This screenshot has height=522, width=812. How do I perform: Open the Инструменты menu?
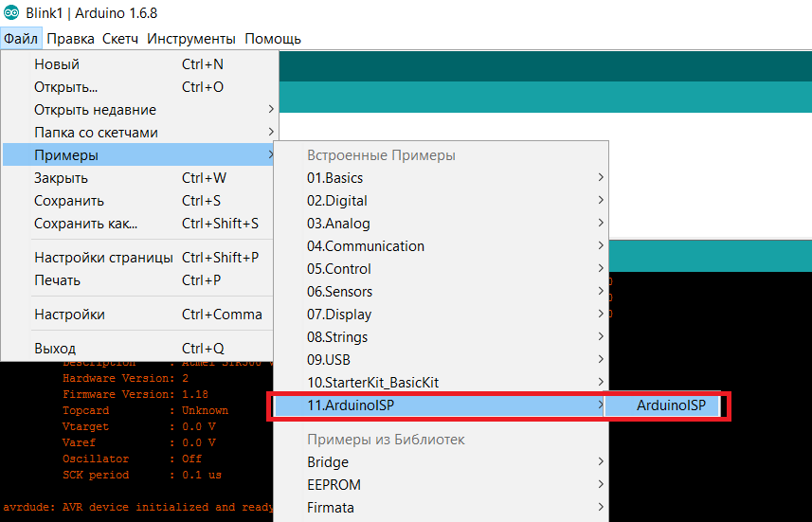click(x=191, y=39)
